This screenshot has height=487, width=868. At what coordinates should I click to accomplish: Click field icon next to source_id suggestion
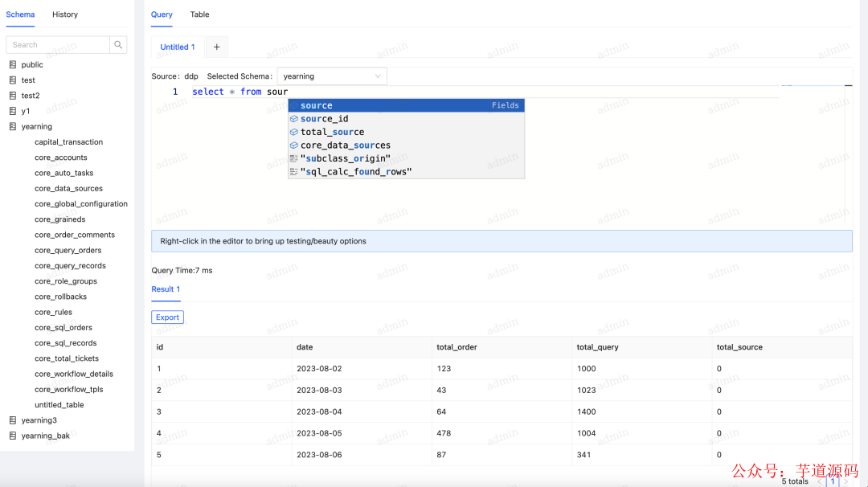(x=294, y=119)
